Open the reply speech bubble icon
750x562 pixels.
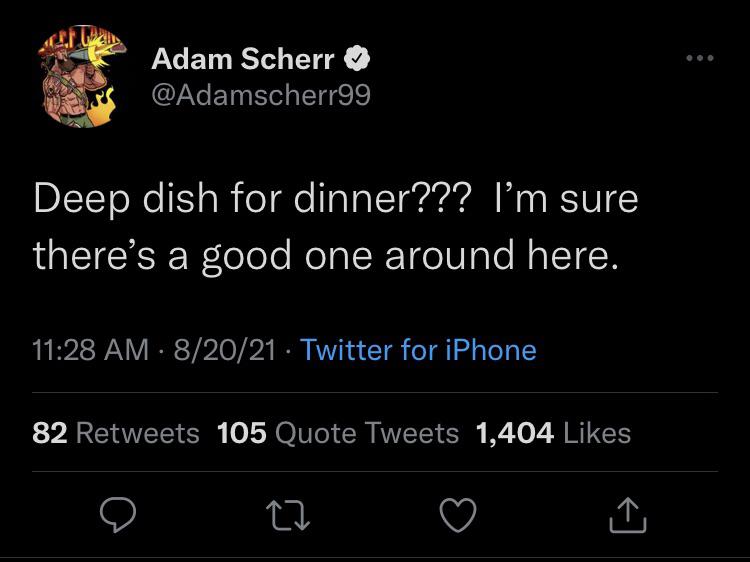(118, 514)
